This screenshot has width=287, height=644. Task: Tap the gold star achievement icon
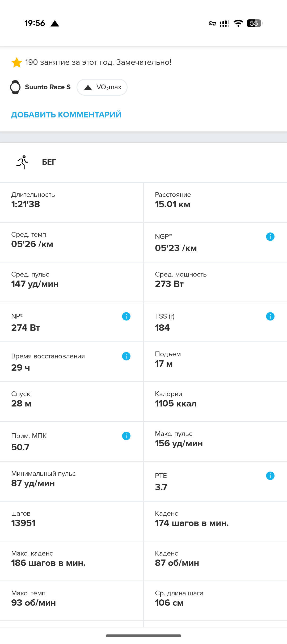click(17, 62)
